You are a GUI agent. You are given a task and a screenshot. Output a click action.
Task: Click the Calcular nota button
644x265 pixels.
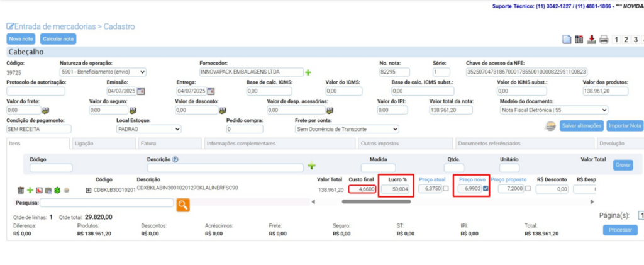point(58,39)
